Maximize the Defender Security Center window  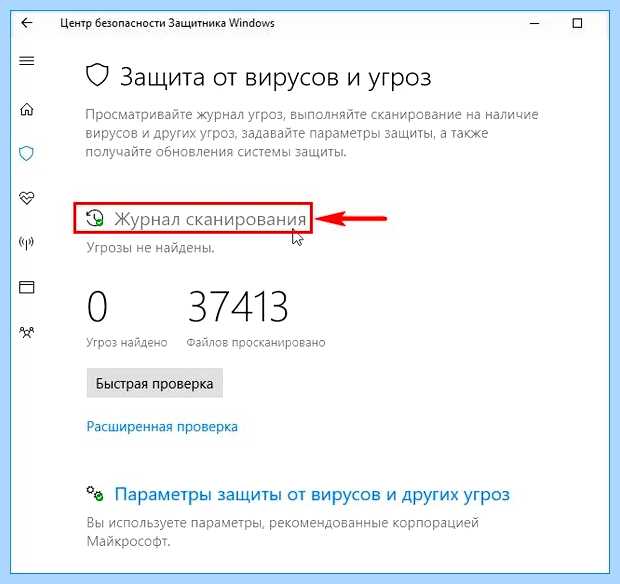pos(577,23)
